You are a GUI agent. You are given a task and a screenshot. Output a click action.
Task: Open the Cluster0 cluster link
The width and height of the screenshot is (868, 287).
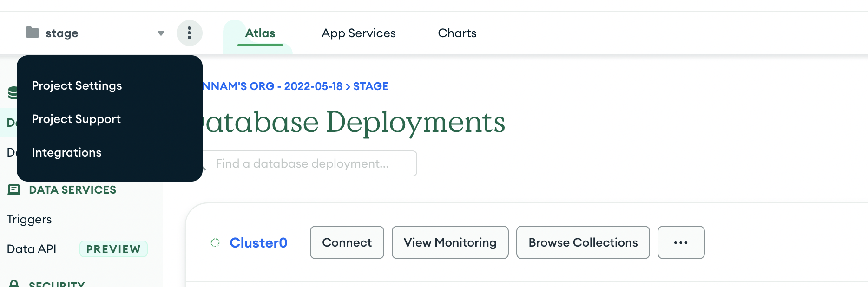[x=258, y=242]
